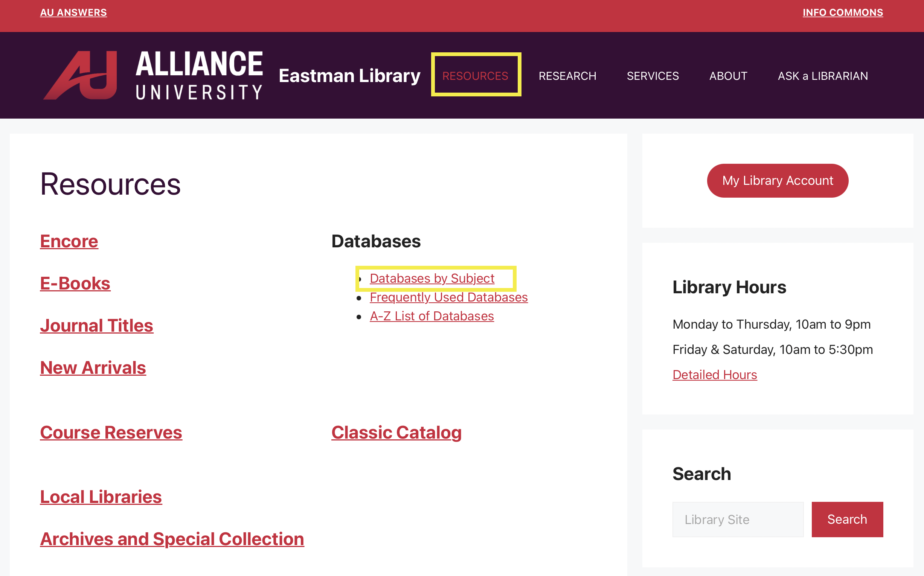The height and width of the screenshot is (576, 924).
Task: Click the Library Hours heading
Action: (x=729, y=287)
